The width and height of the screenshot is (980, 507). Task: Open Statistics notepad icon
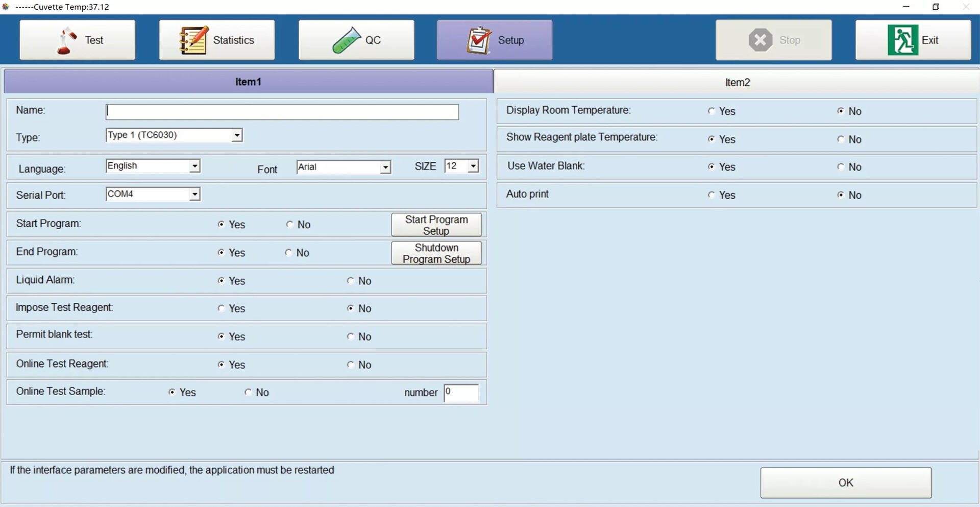(x=194, y=40)
